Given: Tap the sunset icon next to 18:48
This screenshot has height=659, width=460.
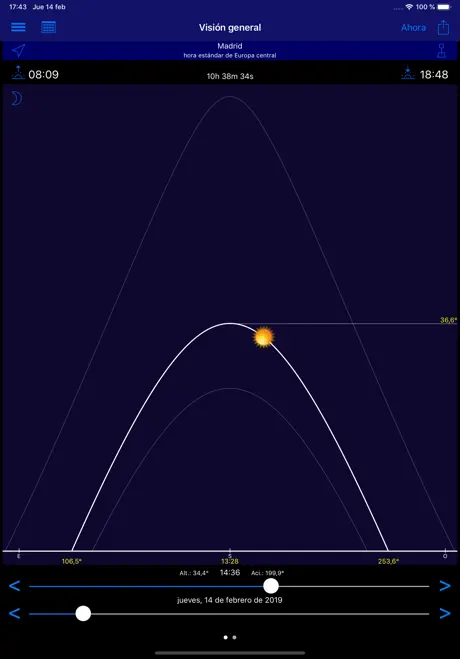Looking at the screenshot, I should 407,73.
